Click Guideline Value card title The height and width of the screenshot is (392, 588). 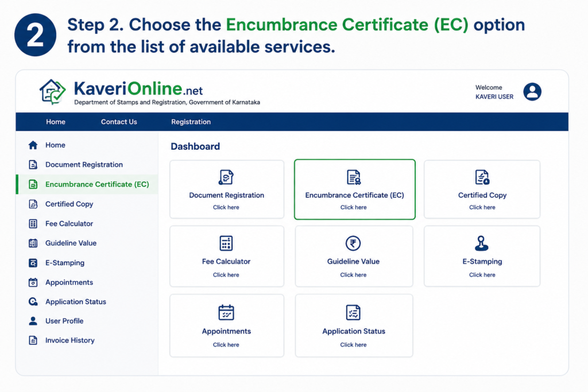[x=353, y=262]
